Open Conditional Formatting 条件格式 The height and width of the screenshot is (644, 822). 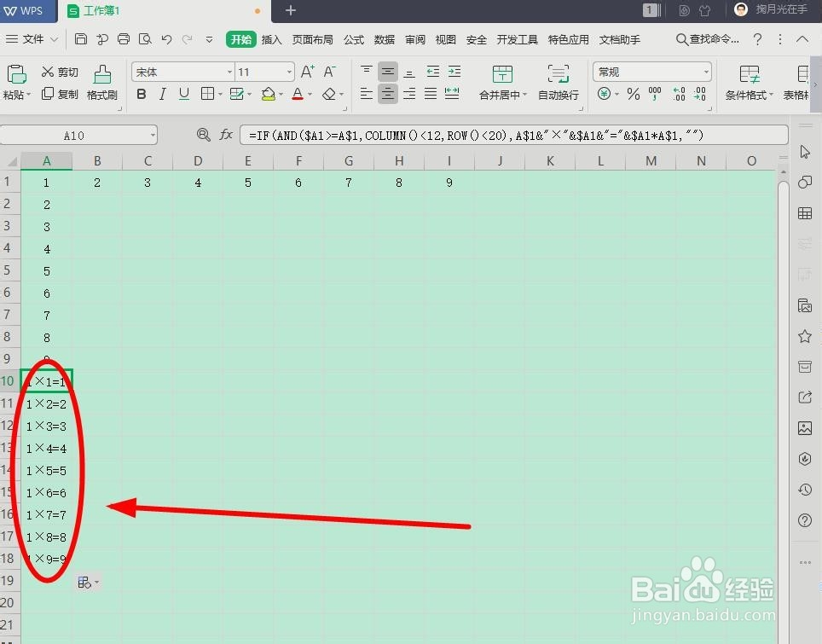750,83
